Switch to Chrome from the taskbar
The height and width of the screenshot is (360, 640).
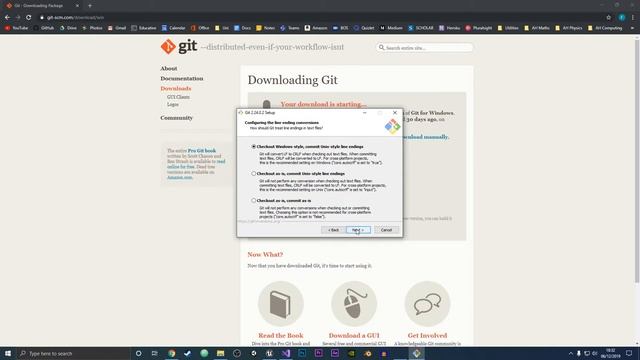[171, 353]
